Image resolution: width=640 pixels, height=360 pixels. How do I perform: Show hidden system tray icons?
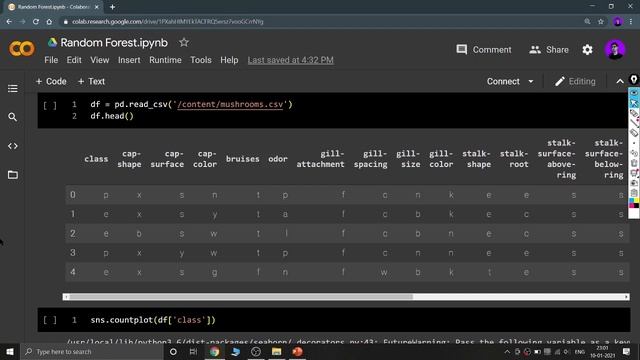click(507, 352)
